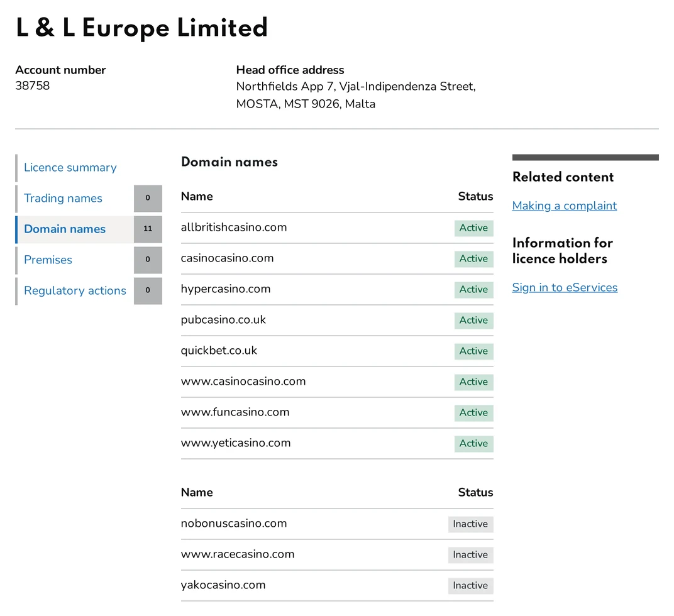This screenshot has width=674, height=616.
Task: Open the Regulatory actions section
Action: point(75,290)
